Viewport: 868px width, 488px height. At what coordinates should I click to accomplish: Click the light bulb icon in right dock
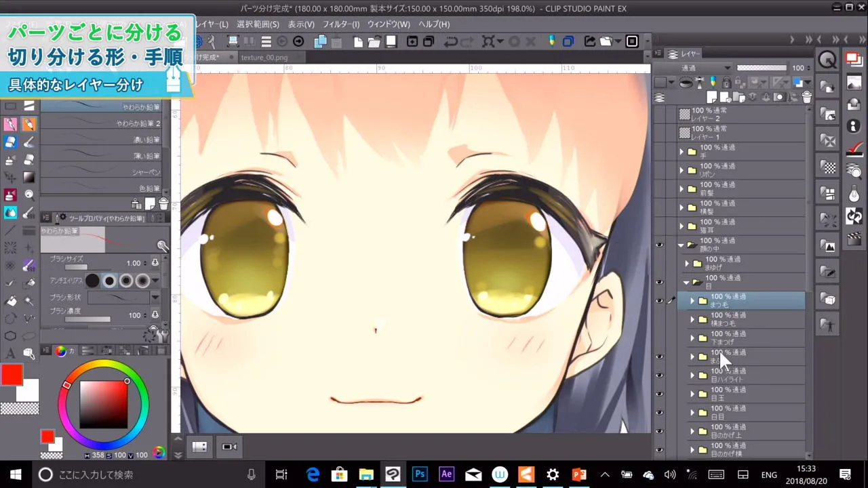854,195
